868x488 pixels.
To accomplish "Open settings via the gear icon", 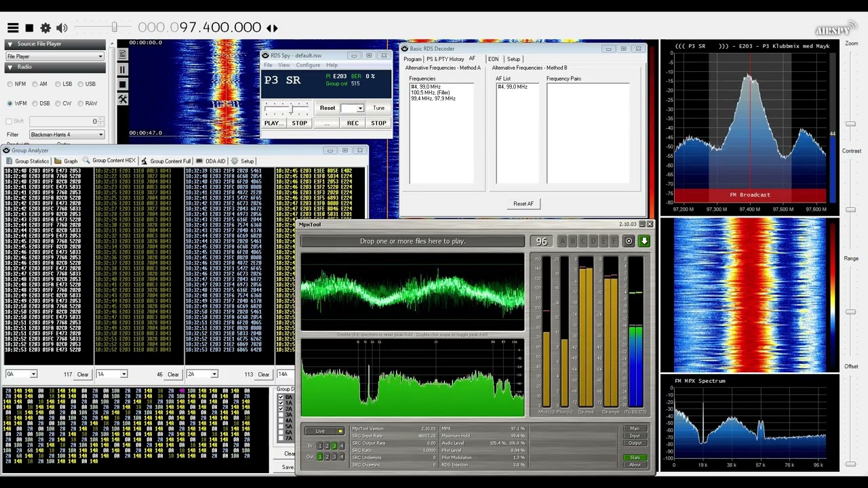I will [x=45, y=28].
